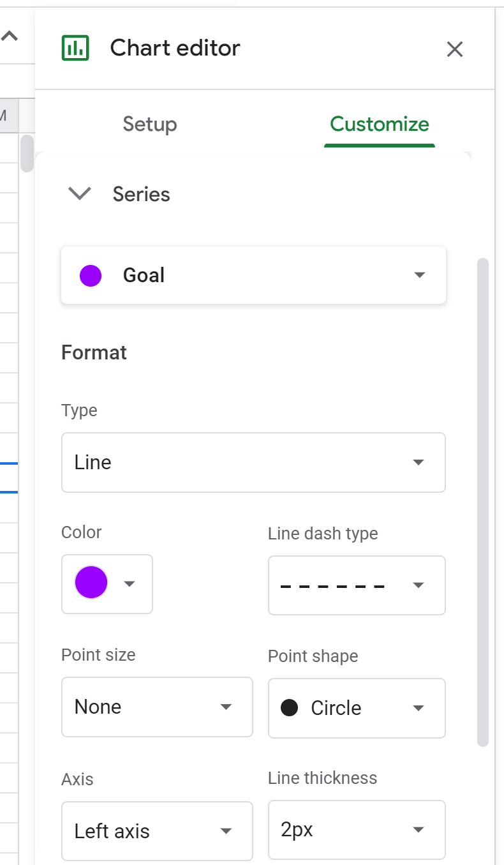Click the purple Goal series color dot
The image size is (504, 865).
[90, 275]
